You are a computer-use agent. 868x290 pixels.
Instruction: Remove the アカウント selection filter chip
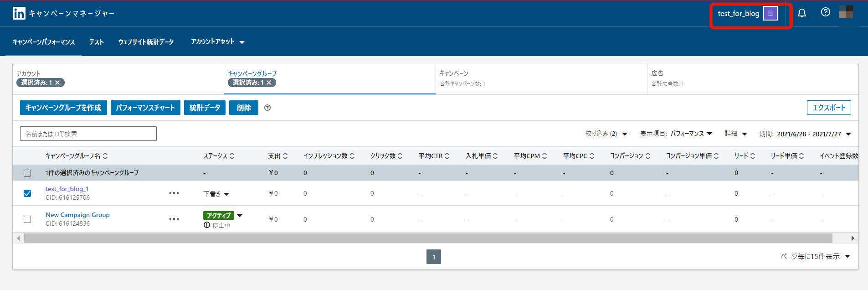pyautogui.click(x=57, y=83)
